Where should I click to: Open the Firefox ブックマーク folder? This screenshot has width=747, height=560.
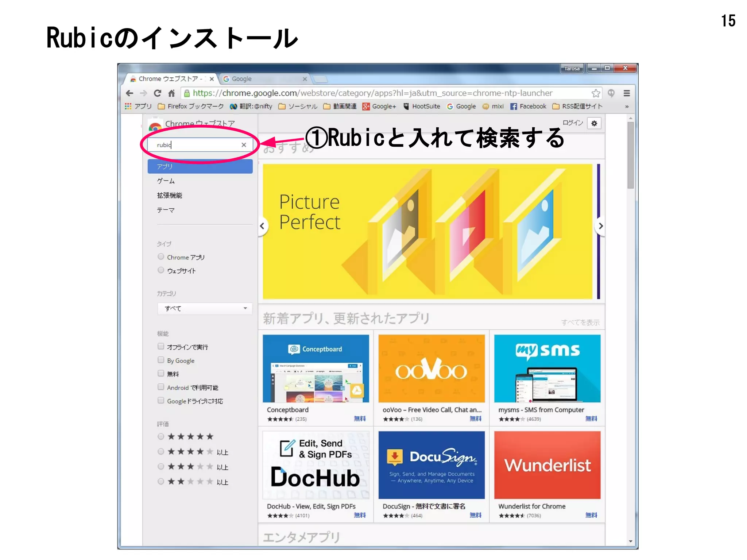[x=191, y=106]
